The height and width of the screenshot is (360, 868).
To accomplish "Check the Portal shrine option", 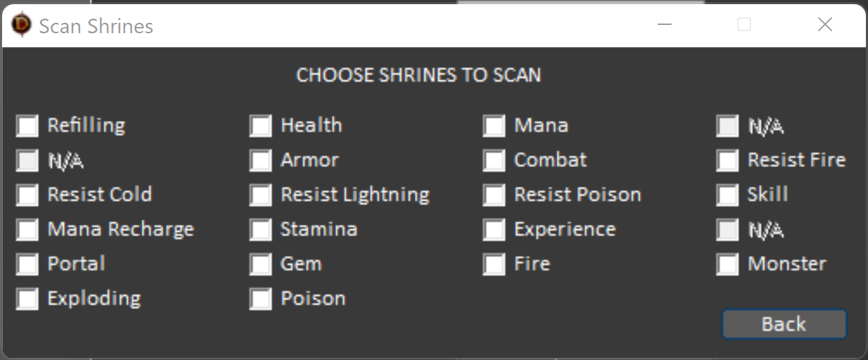I will point(27,264).
